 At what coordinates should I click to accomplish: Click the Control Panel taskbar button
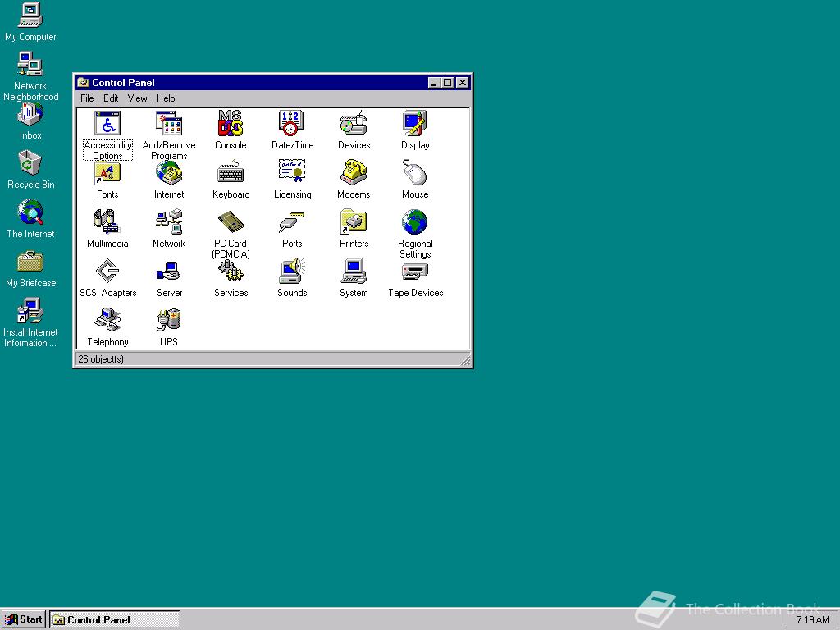[115, 620]
